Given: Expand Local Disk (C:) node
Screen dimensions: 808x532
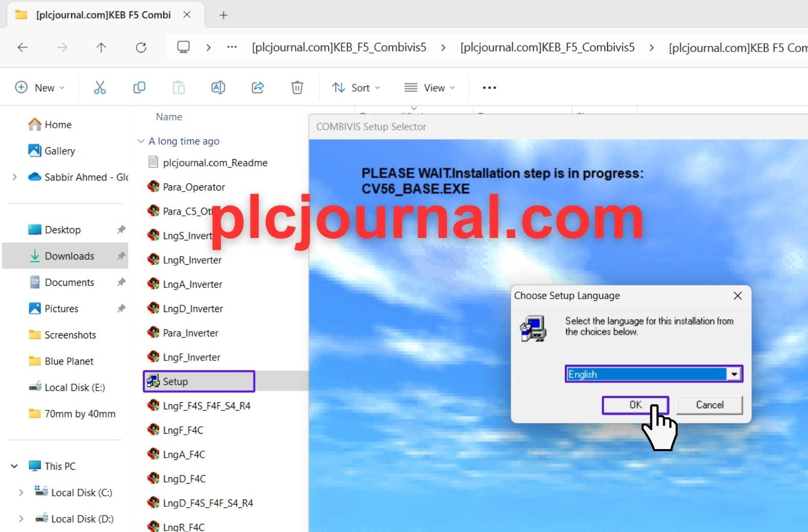Looking at the screenshot, I should (x=21, y=492).
